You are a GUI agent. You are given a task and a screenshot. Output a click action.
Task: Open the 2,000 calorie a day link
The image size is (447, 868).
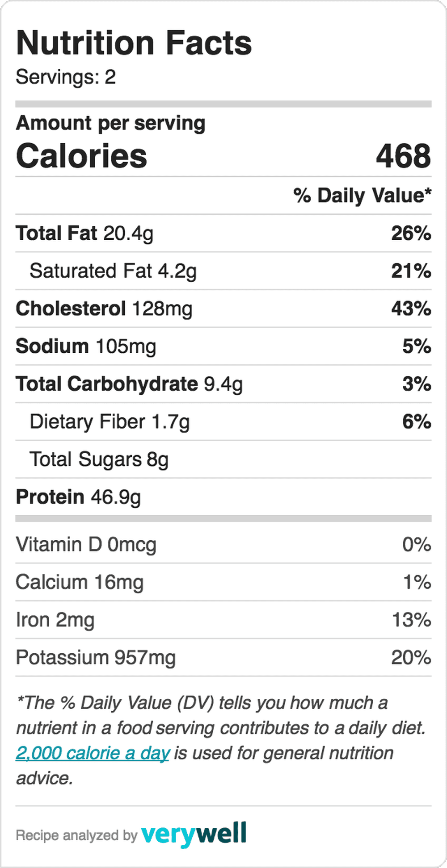[93, 753]
